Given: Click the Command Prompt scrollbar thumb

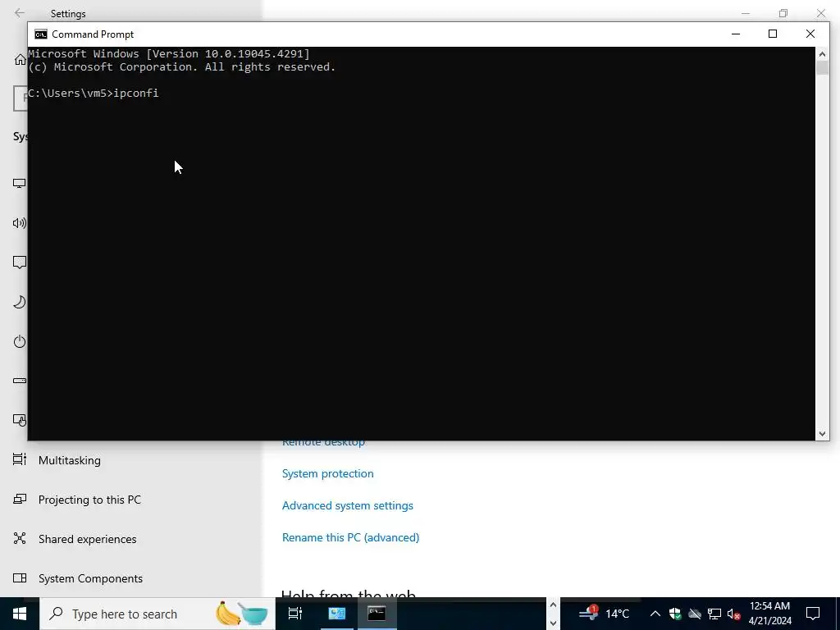Looking at the screenshot, I should tap(822, 67).
